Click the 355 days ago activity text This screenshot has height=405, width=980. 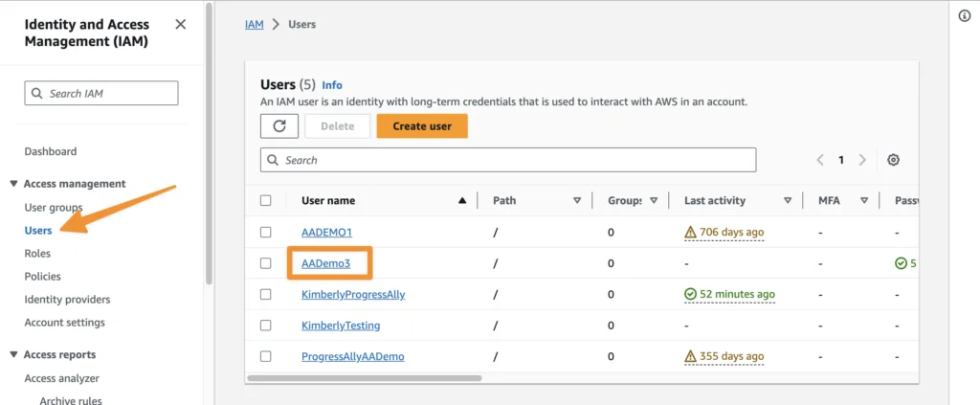731,356
